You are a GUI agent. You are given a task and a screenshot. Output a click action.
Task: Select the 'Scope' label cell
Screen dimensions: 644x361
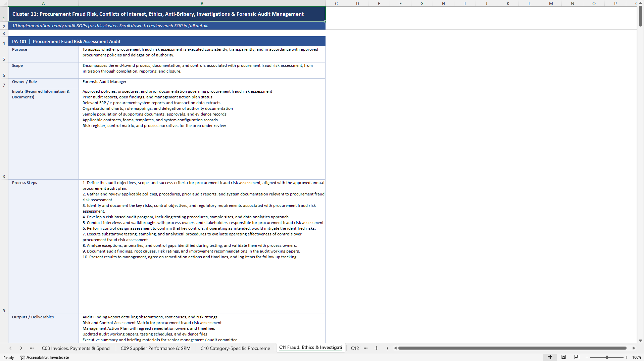[43, 70]
